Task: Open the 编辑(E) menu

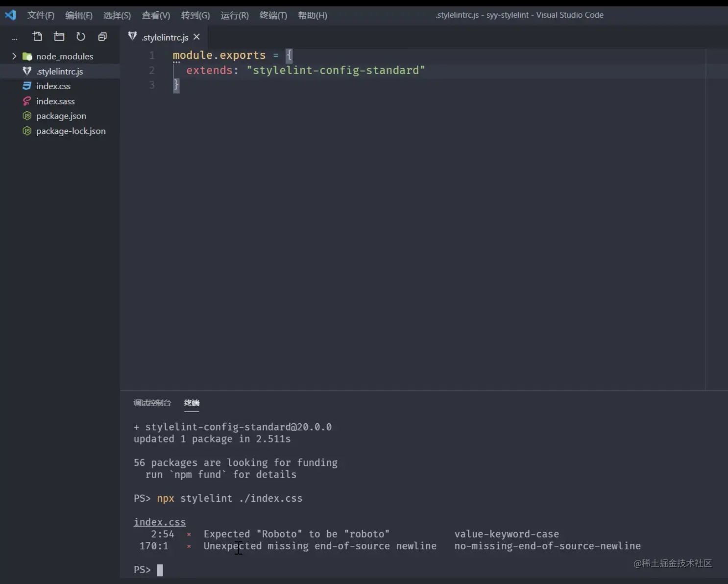Action: point(79,15)
